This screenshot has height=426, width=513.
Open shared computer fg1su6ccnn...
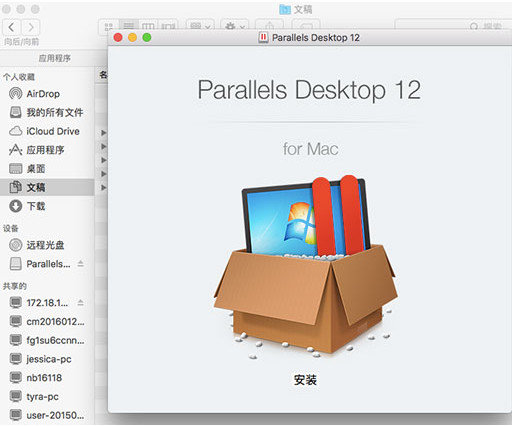pos(47,340)
